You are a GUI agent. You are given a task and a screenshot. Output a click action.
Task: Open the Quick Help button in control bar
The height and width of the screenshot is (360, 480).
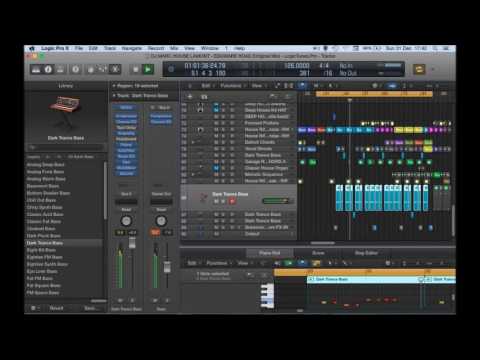pyautogui.click(x=76, y=69)
